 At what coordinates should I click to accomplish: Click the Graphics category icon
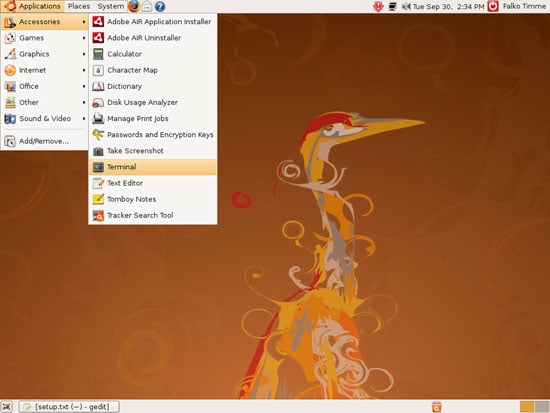[10, 54]
